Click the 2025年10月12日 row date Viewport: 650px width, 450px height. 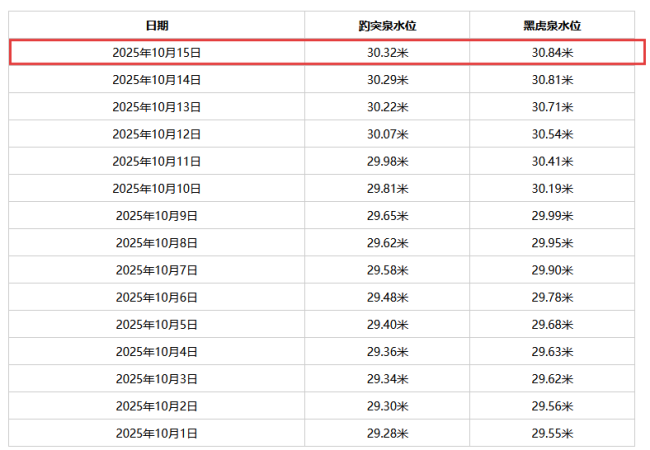[156, 134]
